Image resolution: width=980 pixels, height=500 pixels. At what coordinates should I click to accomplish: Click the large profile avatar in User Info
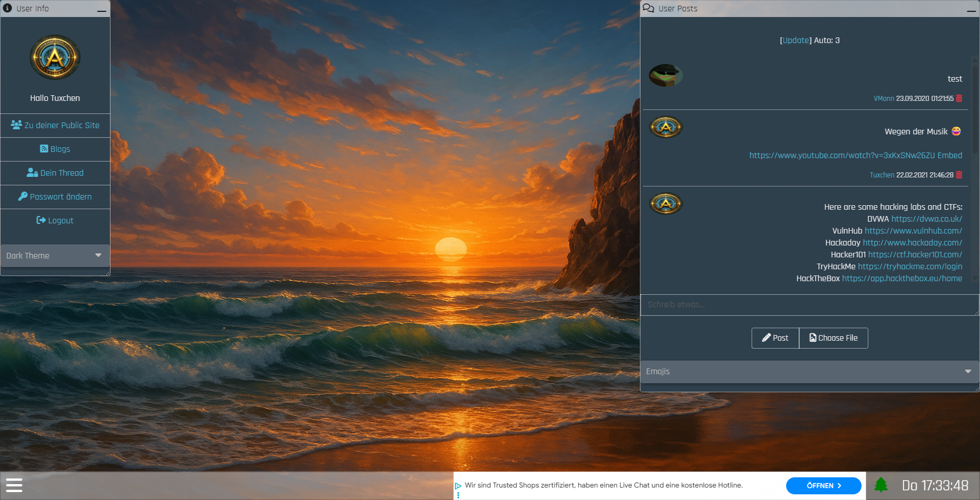coord(55,57)
